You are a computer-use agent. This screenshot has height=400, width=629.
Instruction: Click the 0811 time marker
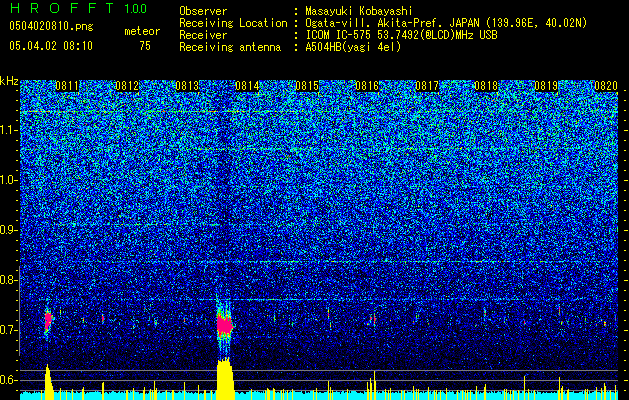point(67,86)
